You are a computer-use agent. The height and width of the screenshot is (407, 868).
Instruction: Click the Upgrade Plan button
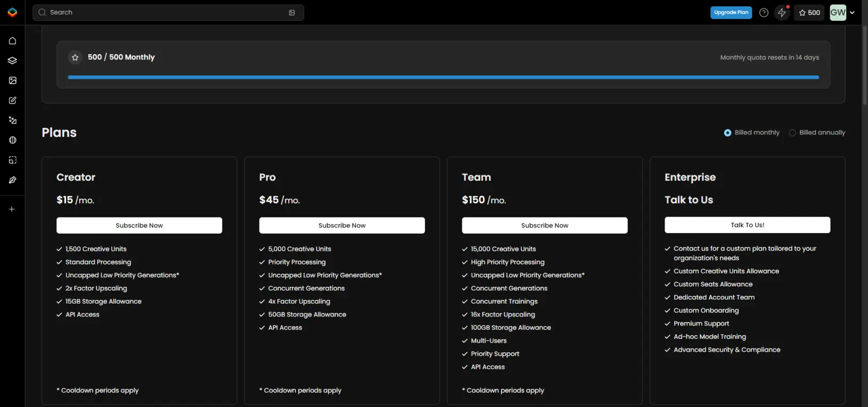731,13
